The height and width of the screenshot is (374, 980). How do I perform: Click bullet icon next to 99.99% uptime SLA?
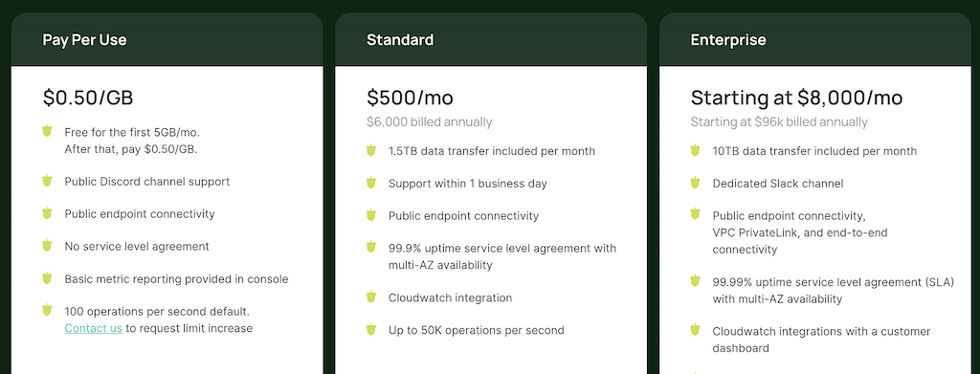pyautogui.click(x=695, y=280)
